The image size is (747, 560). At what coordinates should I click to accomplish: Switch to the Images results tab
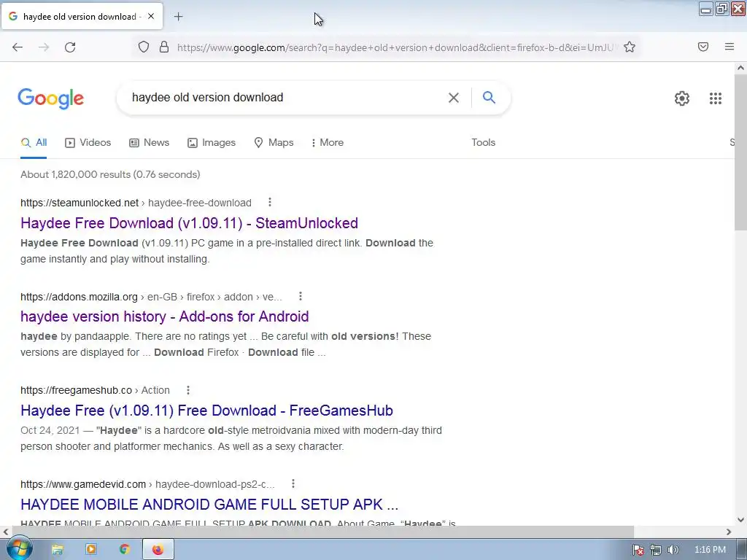(x=212, y=142)
